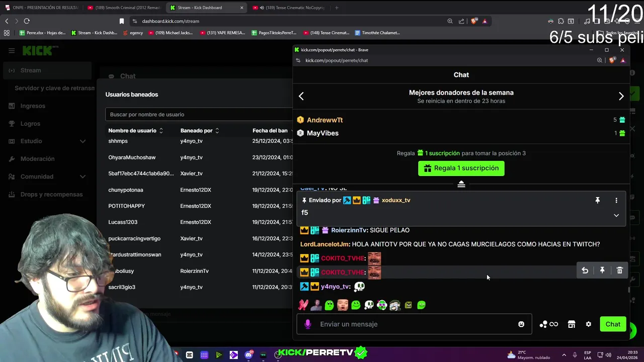This screenshot has width=644, height=362.
Task: Click Buscar por nombre de usuario search field
Action: 199,115
